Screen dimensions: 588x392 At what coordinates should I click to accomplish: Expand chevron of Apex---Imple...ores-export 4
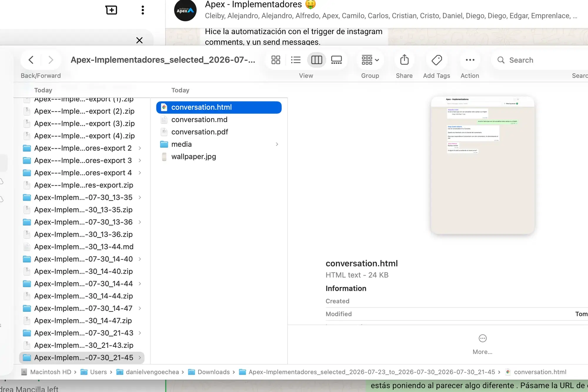[x=140, y=173]
